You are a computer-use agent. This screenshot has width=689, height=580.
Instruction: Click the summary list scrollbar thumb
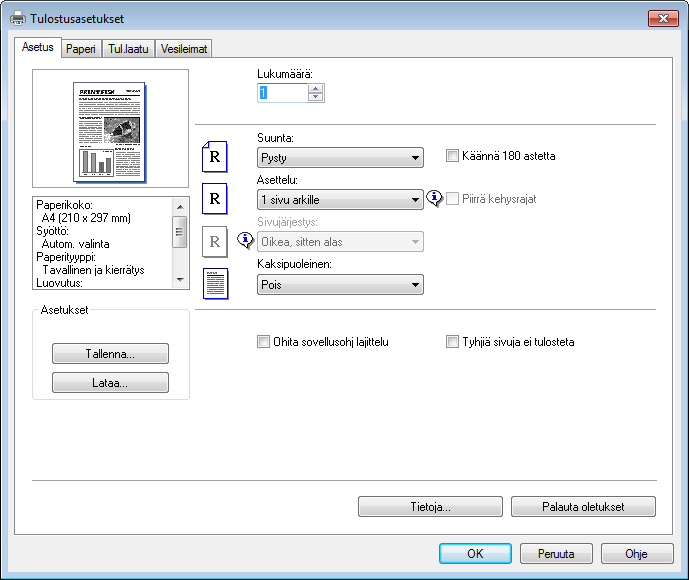180,232
